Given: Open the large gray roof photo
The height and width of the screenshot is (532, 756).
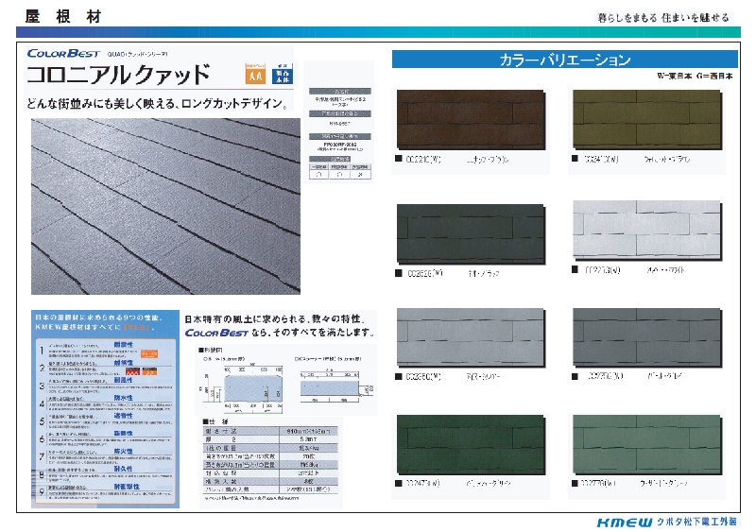Looking at the screenshot, I should tap(165, 206).
